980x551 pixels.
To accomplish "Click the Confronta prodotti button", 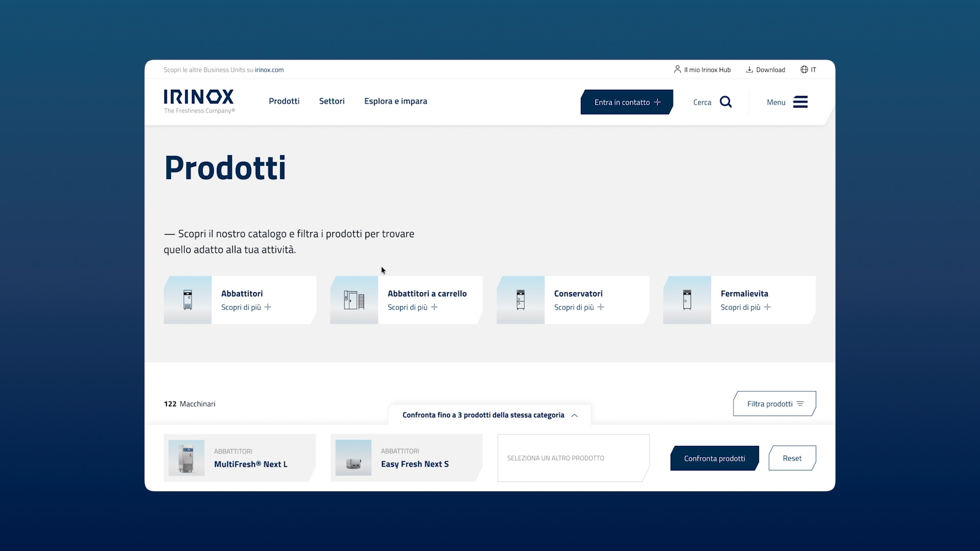I will tap(714, 458).
